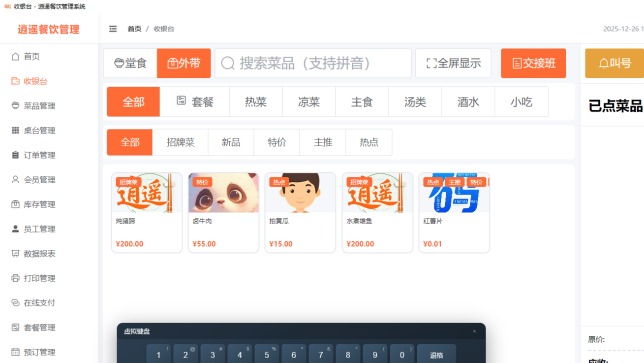Click the 逍遥餐饮管理 logo title
Viewport: 644px width, 363px height.
49,29
